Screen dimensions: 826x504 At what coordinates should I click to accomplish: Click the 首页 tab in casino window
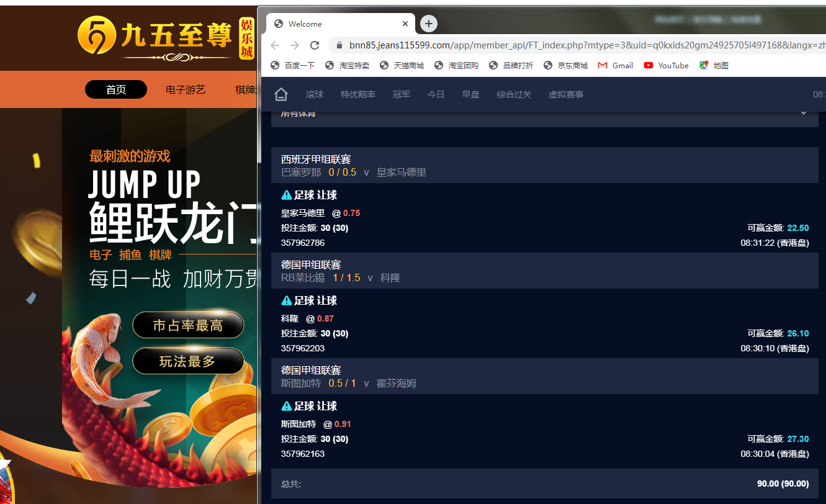[116, 89]
